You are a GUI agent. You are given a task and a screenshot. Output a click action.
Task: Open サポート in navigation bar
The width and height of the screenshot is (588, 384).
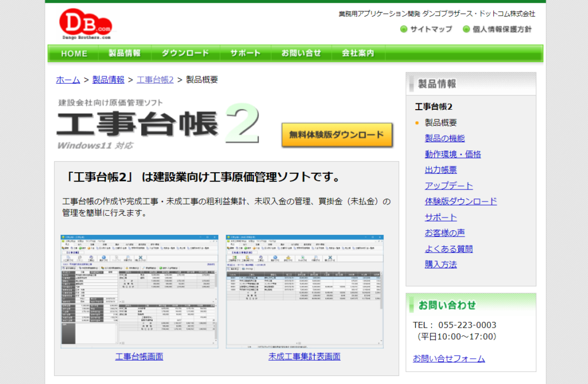245,53
